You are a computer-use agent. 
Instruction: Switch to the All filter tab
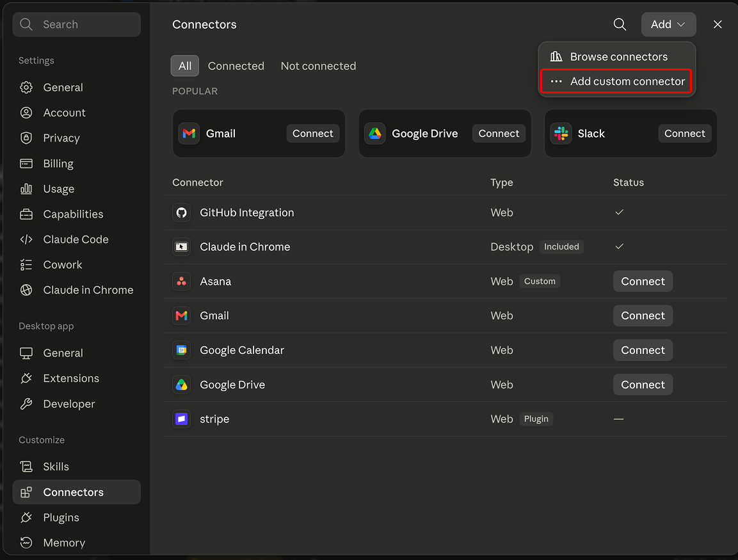(185, 66)
